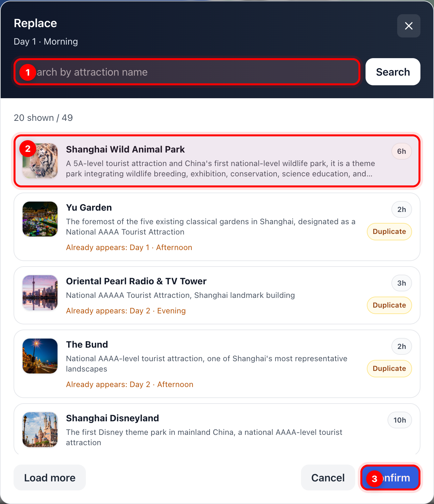
Task: Select the Shanghai Wild Animal Park tiger thumbnail
Action: click(40, 161)
